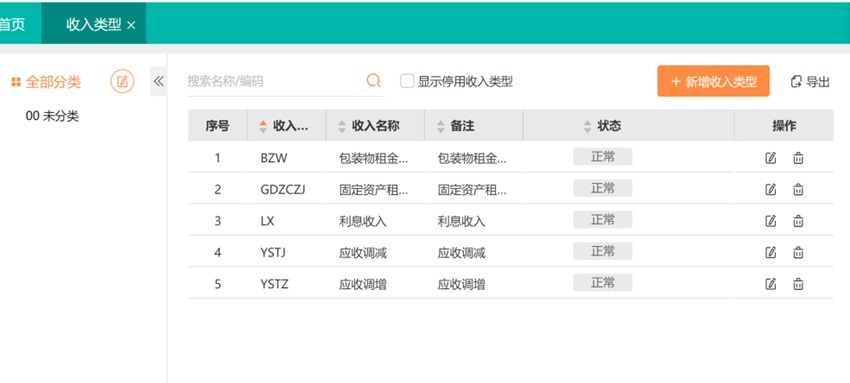Screen dimensions: 850x383
Task: Edit the YSTZ 应收调增 entry
Action: tap(770, 284)
